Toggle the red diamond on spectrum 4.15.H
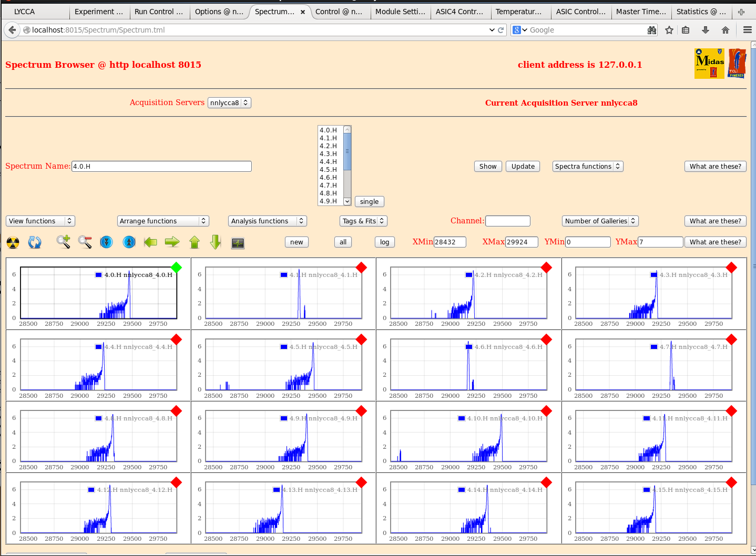The width and height of the screenshot is (756, 556). 731,482
